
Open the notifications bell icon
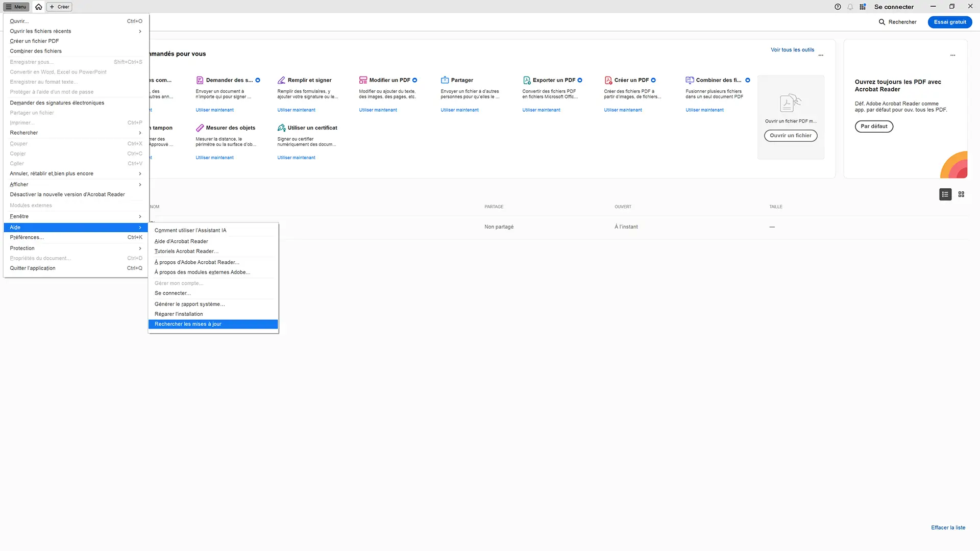tap(850, 7)
